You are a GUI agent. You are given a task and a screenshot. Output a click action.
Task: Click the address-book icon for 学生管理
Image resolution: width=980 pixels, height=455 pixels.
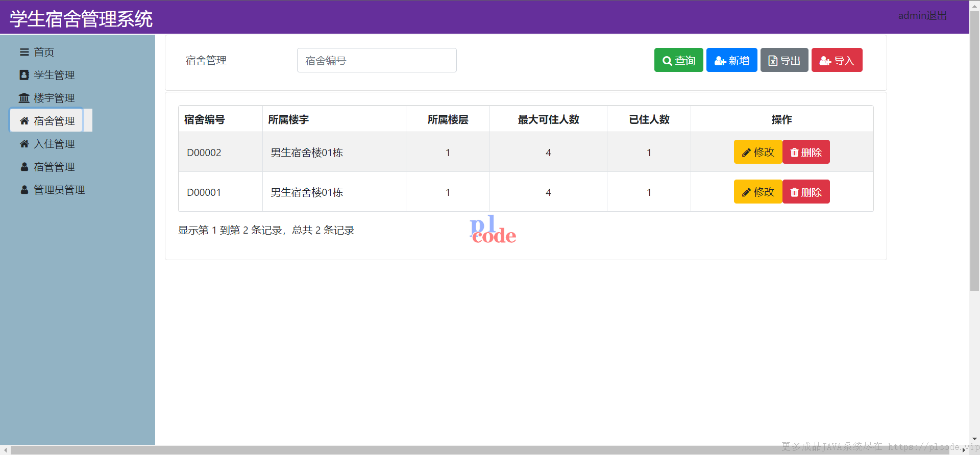pyautogui.click(x=24, y=75)
